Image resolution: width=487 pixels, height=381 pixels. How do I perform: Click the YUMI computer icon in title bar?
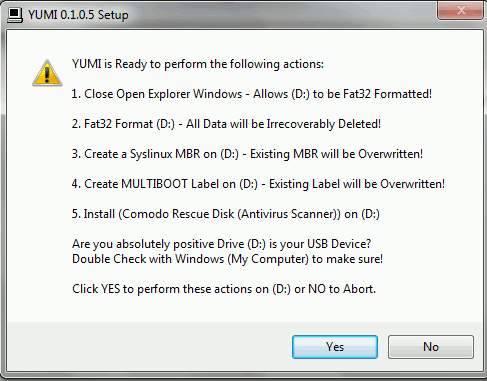point(15,15)
